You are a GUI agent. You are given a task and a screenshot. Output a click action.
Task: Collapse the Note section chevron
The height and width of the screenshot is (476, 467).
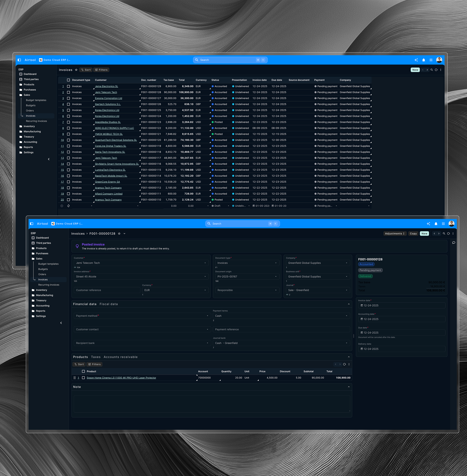[349, 387]
